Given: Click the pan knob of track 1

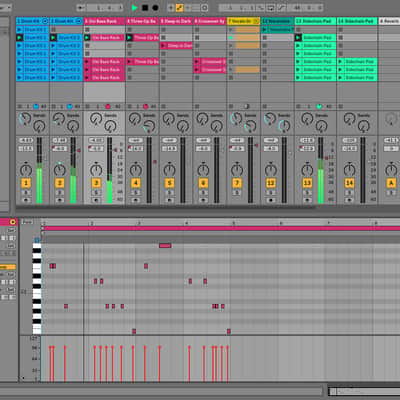Looking at the screenshot, I should click(x=26, y=170).
